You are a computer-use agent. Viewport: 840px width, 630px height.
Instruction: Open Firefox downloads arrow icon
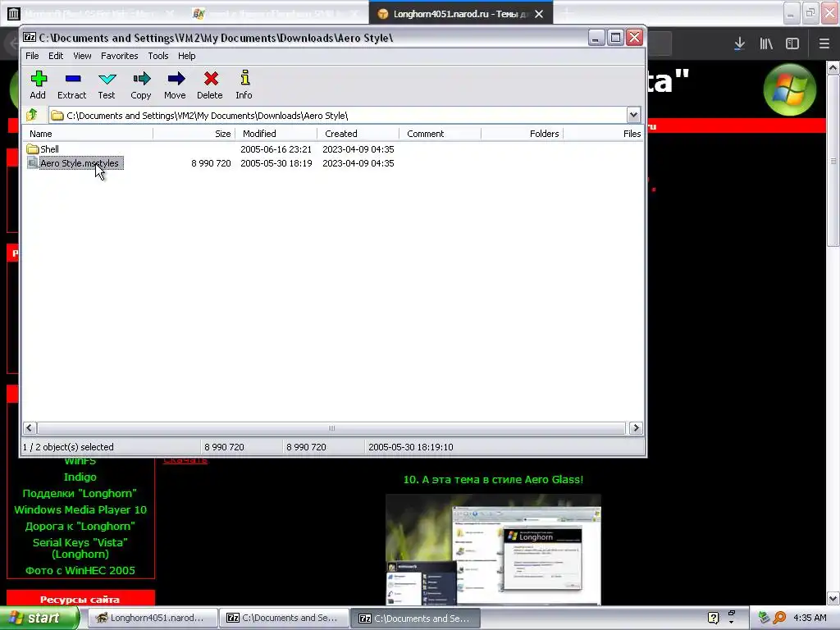(x=739, y=43)
